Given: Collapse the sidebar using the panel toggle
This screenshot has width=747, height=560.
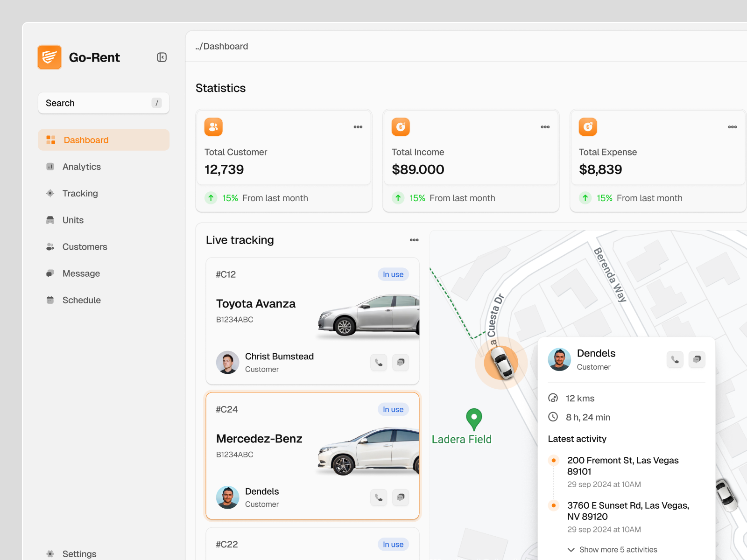Looking at the screenshot, I should click(x=162, y=57).
